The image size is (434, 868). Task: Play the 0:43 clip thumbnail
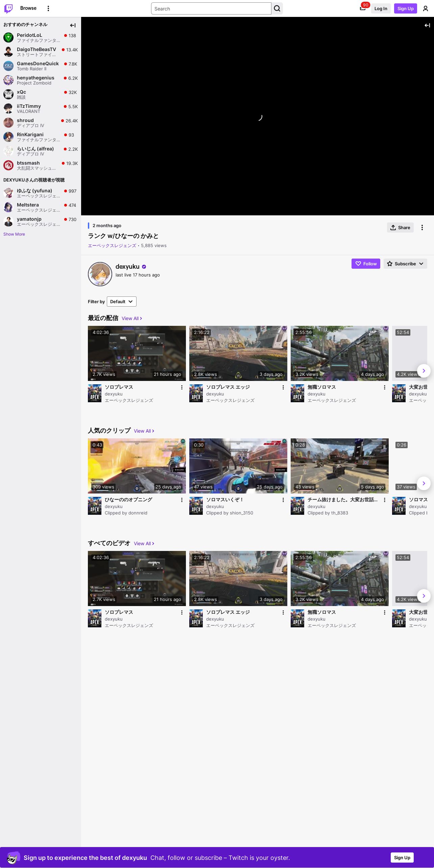(x=137, y=466)
